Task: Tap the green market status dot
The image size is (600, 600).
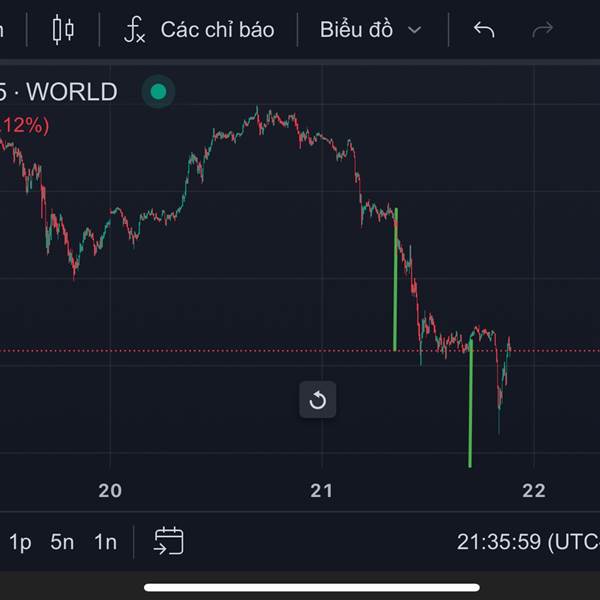Action: point(158,93)
